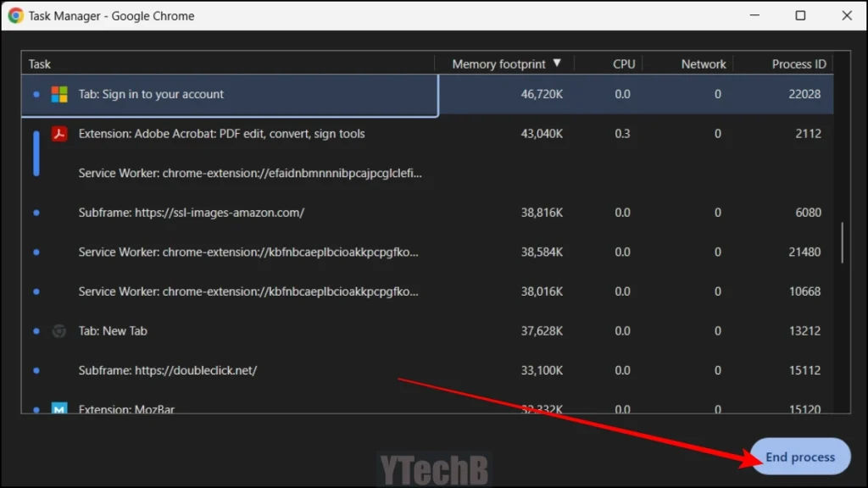868x488 pixels.
Task: Click the MozBar extension icon
Action: tap(59, 408)
